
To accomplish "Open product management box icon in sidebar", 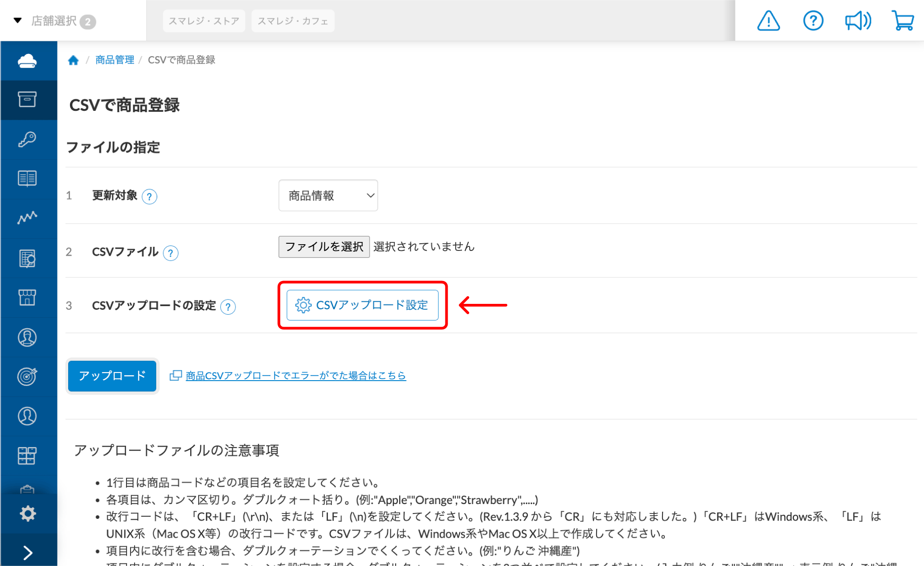I will point(27,99).
